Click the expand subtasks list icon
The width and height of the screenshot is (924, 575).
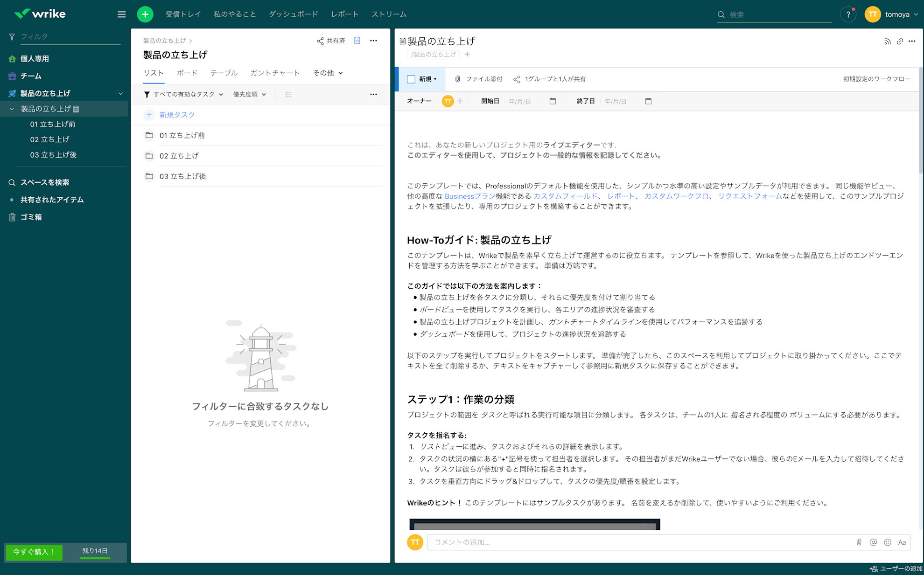[x=288, y=94]
